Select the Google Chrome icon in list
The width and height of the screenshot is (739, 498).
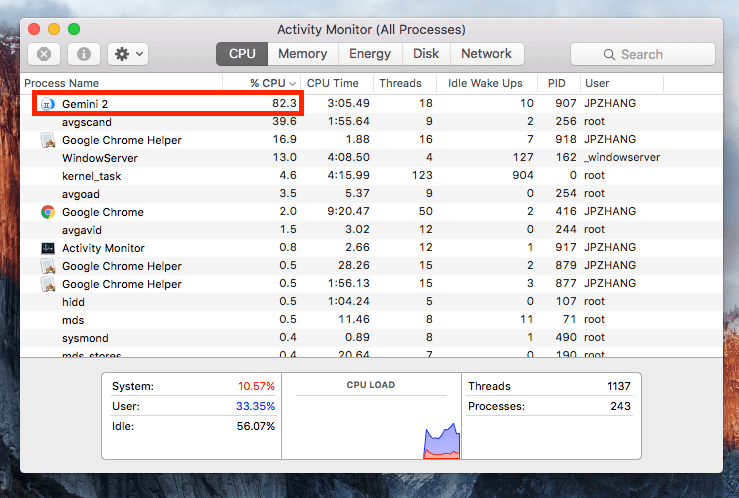click(48, 212)
